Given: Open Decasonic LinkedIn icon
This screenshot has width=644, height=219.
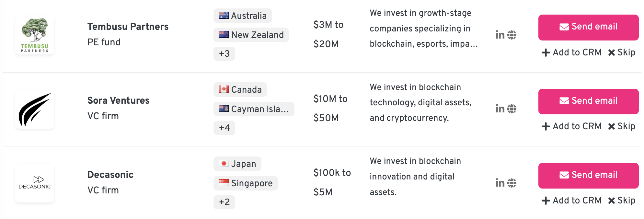Looking at the screenshot, I should (x=500, y=183).
